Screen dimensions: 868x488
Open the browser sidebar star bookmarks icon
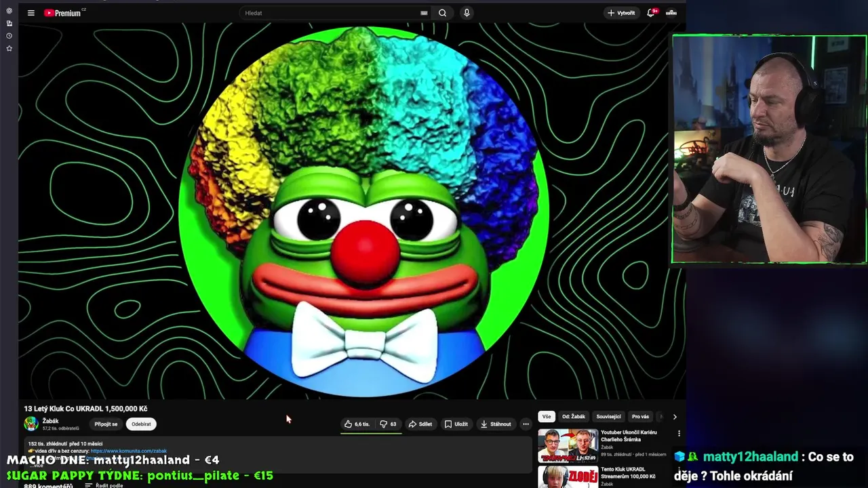click(x=9, y=49)
